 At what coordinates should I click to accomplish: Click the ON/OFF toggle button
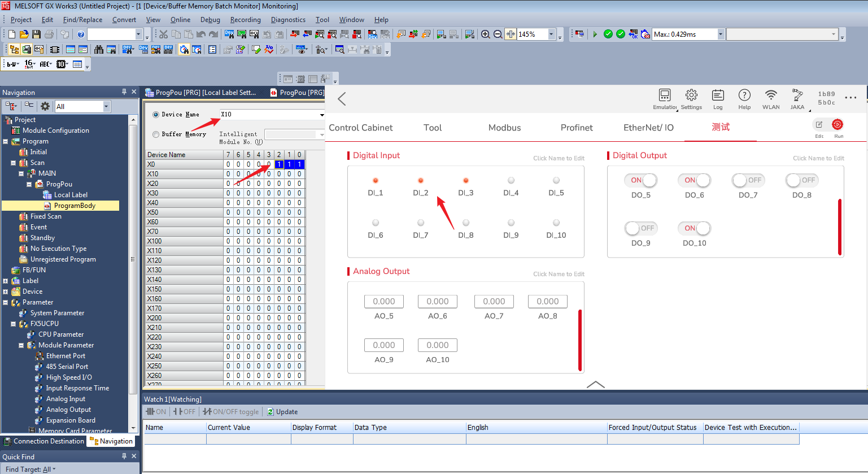[x=231, y=412]
